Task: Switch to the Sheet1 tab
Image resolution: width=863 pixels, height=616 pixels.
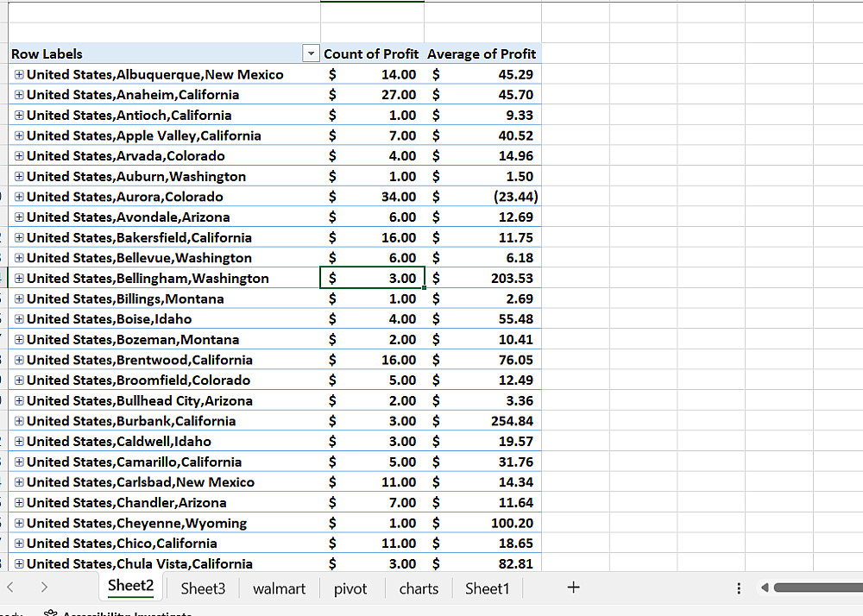Action: [487, 588]
